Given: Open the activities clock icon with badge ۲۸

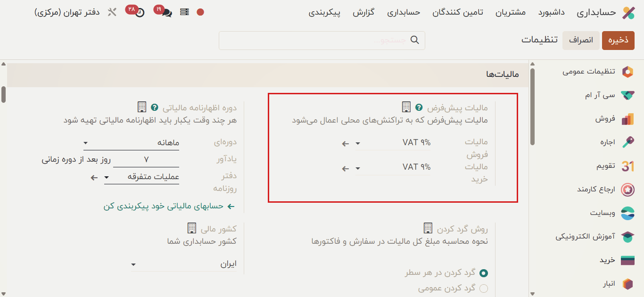Looking at the screenshot, I should click(x=140, y=13).
